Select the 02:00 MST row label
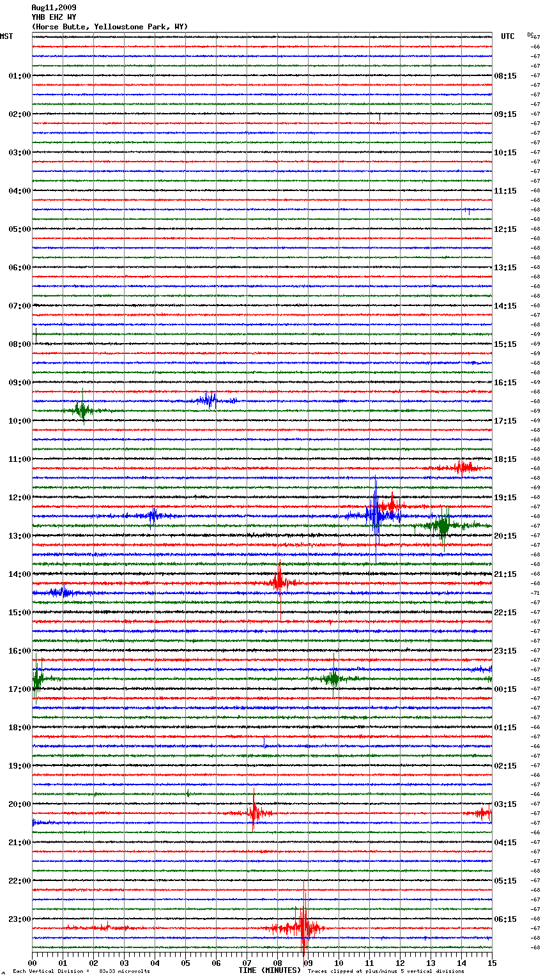Viewport: 543px width, 980px height. (x=20, y=114)
